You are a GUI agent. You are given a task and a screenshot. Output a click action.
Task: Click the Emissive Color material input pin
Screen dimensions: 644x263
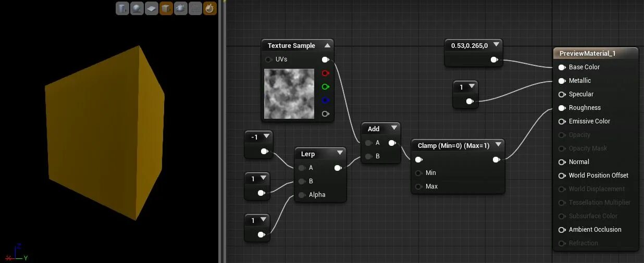562,121
